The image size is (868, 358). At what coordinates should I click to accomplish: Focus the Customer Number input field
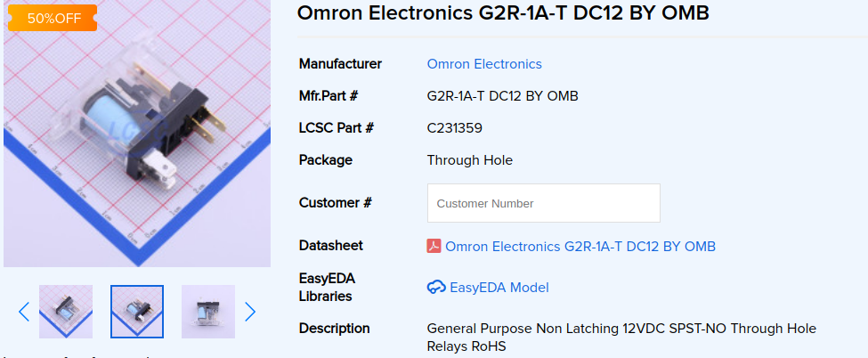click(544, 203)
